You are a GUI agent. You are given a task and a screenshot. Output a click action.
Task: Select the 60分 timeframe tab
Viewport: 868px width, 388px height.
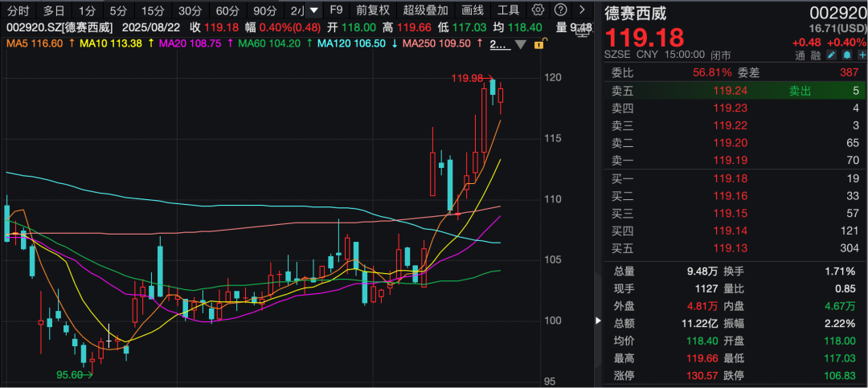[227, 10]
